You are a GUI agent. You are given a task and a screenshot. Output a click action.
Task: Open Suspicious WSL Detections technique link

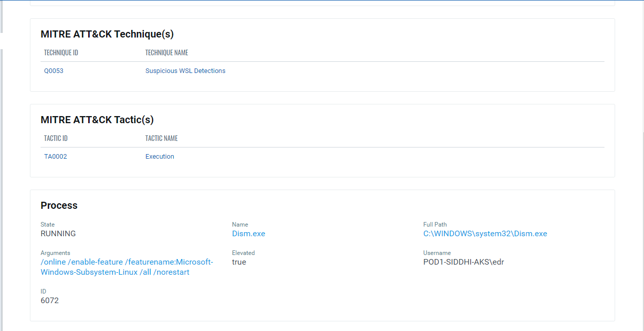(185, 71)
